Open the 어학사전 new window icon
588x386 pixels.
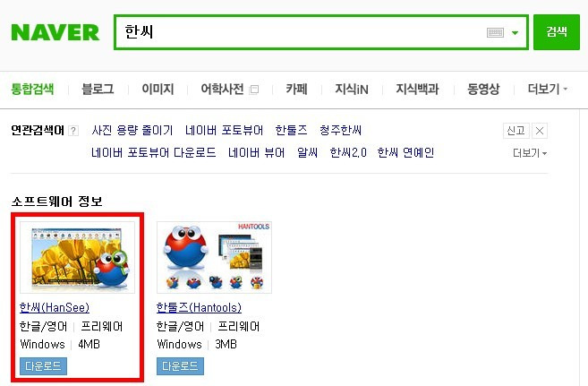[254, 90]
